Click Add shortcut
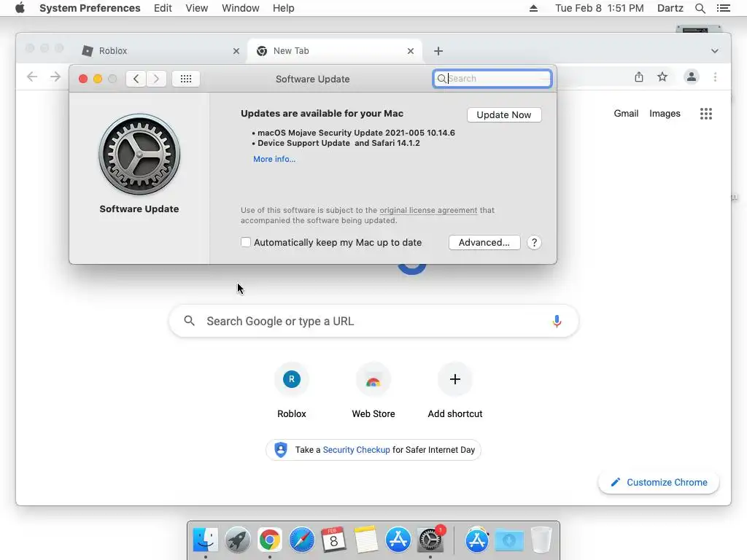Image resolution: width=747 pixels, height=560 pixels. pos(455,390)
